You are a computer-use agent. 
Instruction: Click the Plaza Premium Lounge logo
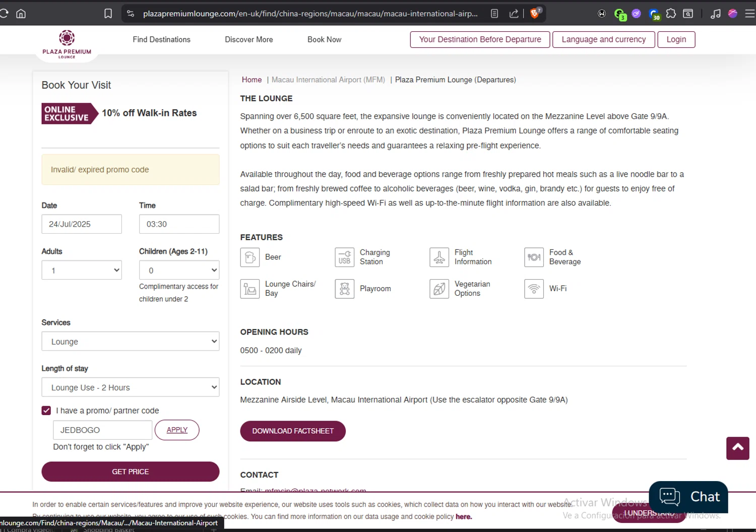pyautogui.click(x=67, y=45)
